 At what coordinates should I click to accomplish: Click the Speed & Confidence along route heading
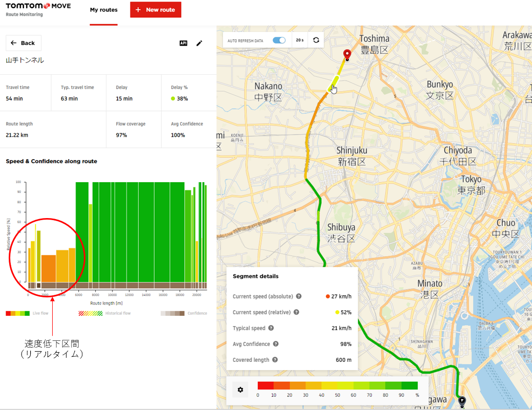pyautogui.click(x=51, y=161)
